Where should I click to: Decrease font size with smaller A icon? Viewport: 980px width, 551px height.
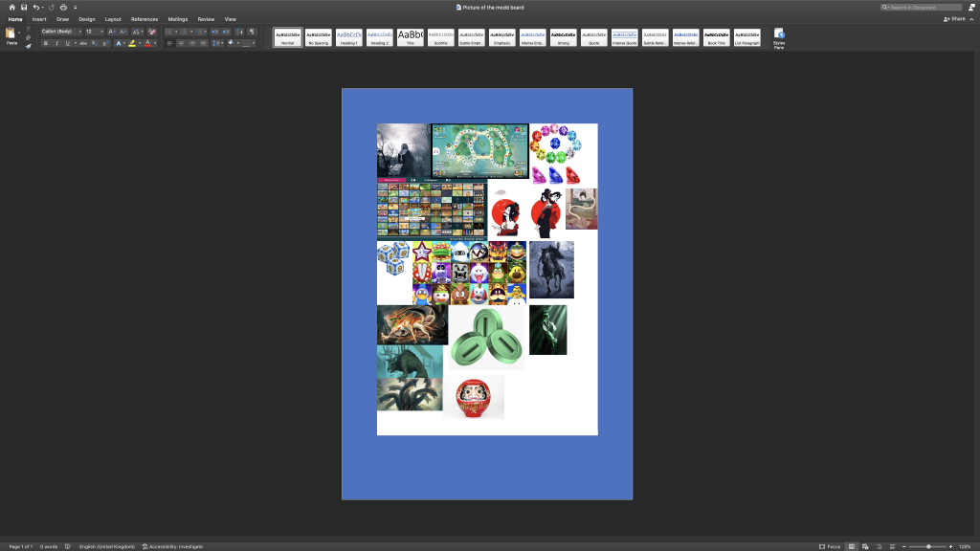[x=122, y=32]
